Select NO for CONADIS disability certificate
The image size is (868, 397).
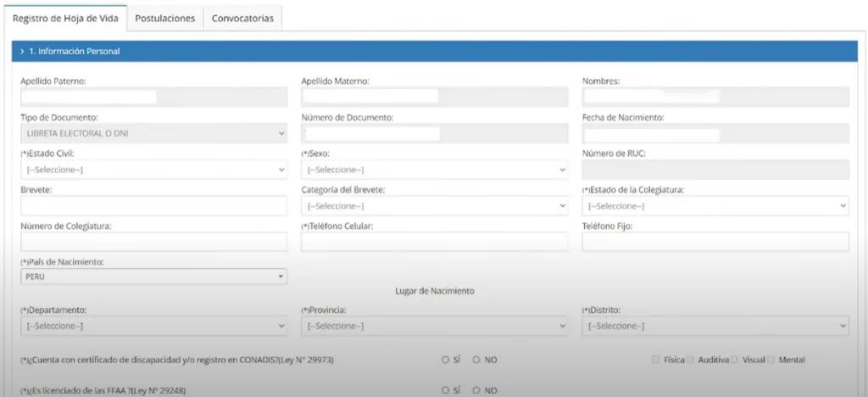476,361
